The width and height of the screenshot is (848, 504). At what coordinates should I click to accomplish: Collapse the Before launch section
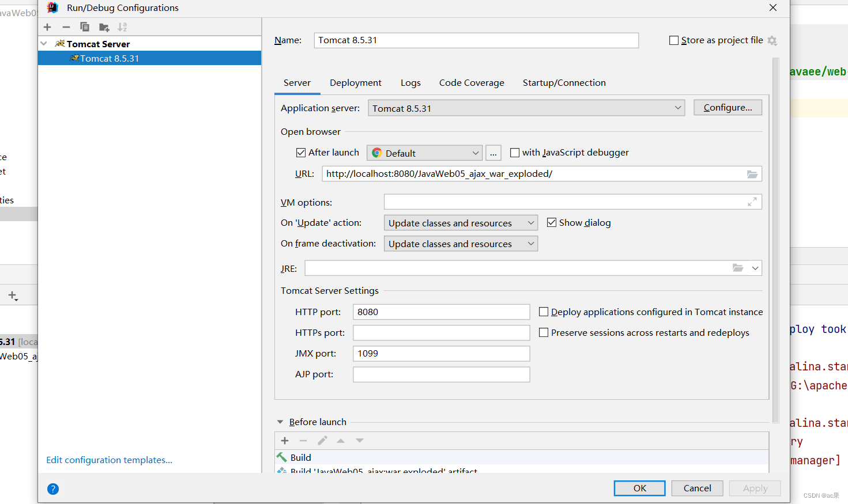coord(280,422)
